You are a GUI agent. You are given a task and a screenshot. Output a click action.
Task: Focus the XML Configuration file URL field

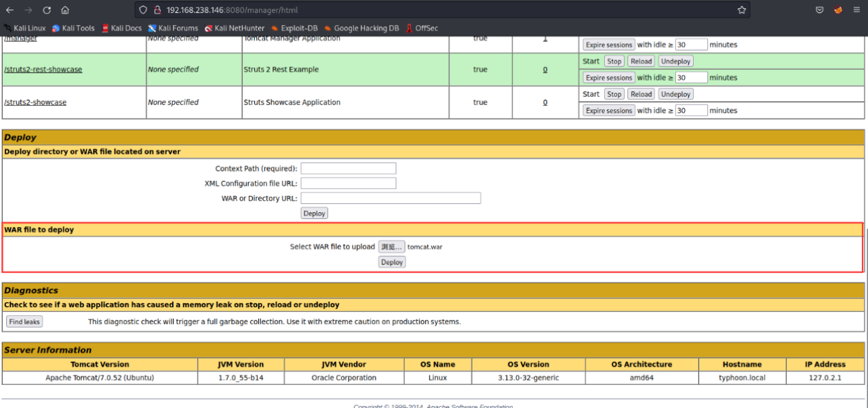[x=349, y=183]
